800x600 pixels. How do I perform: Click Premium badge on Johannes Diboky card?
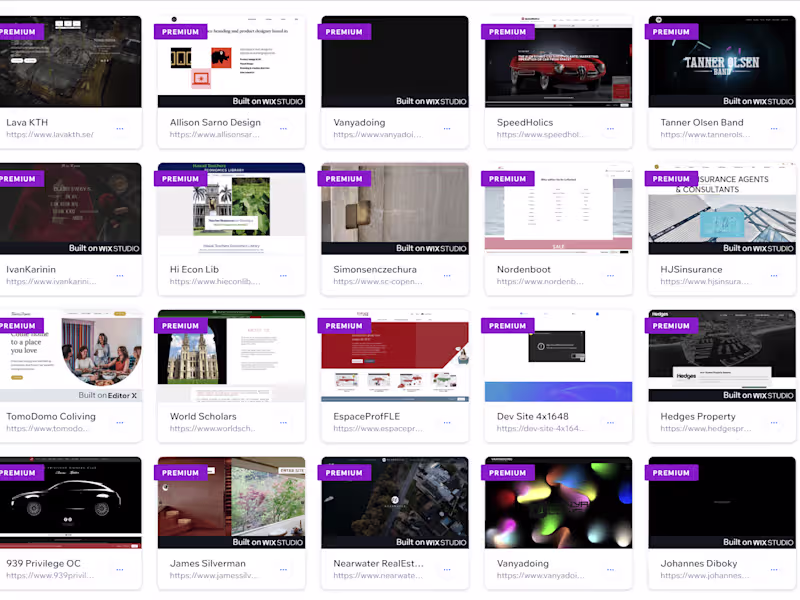[x=671, y=473]
